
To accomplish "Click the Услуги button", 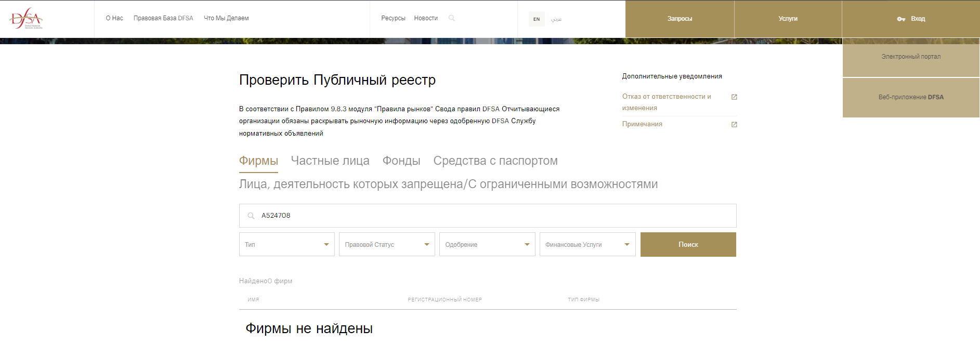I will click(788, 19).
